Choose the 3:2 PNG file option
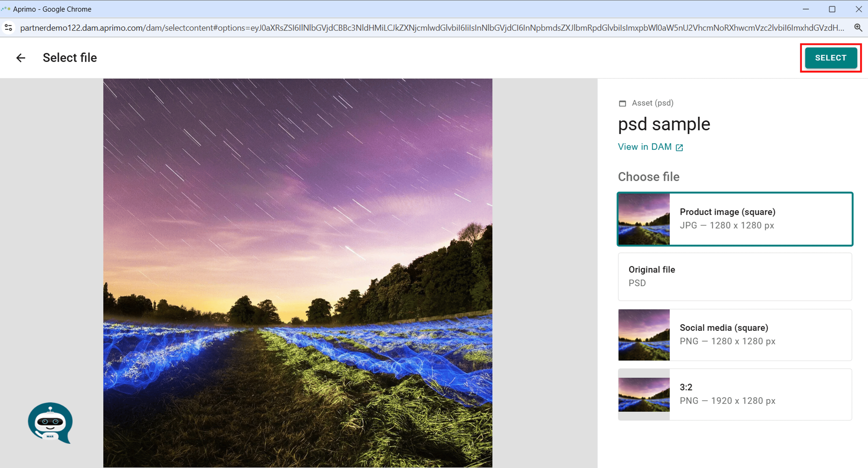868x468 pixels. coord(735,394)
